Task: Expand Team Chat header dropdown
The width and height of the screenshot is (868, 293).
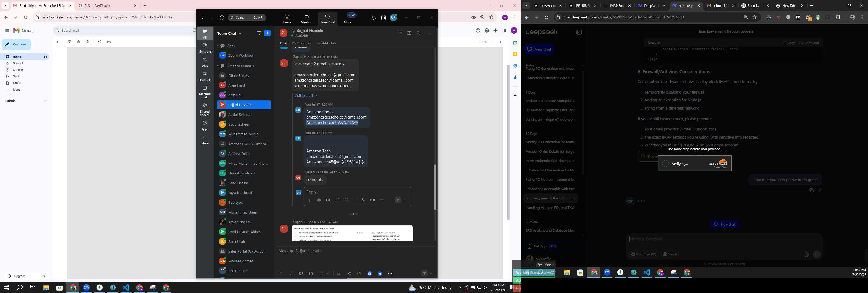Action: tap(240, 33)
